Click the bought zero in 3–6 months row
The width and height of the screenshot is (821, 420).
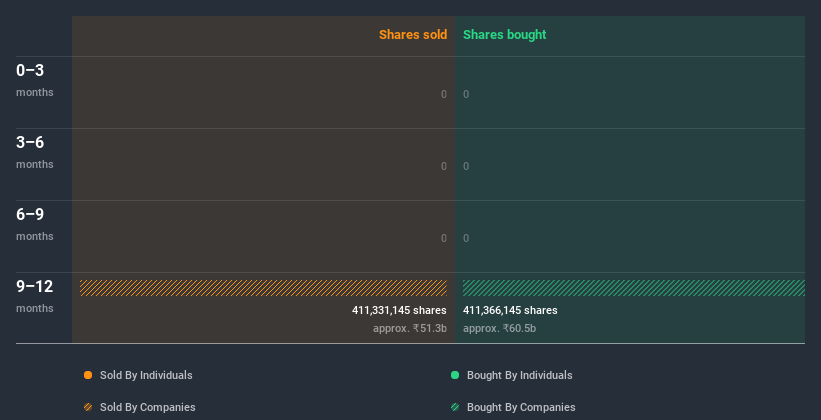(466, 167)
